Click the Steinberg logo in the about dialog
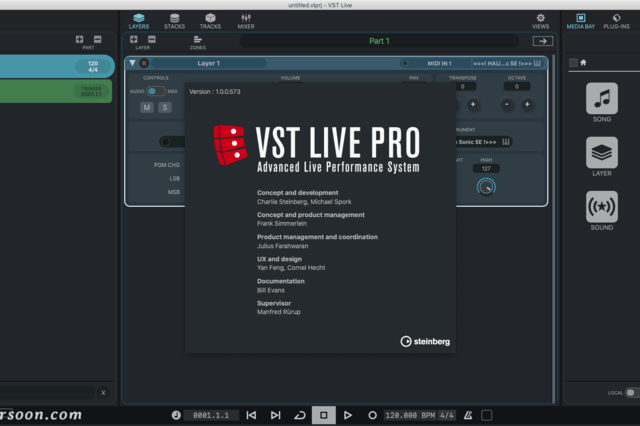640x426 pixels. [x=425, y=342]
